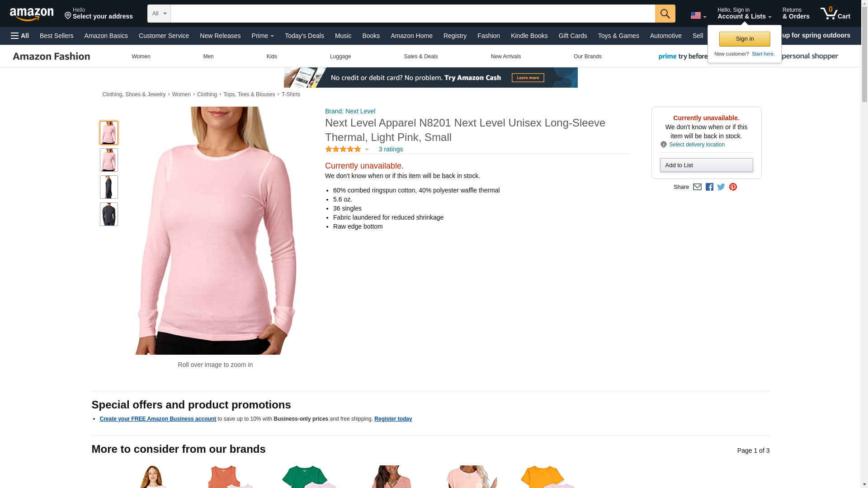Click the Amazon logo
Screen dimensions: 868x488
tap(32, 14)
